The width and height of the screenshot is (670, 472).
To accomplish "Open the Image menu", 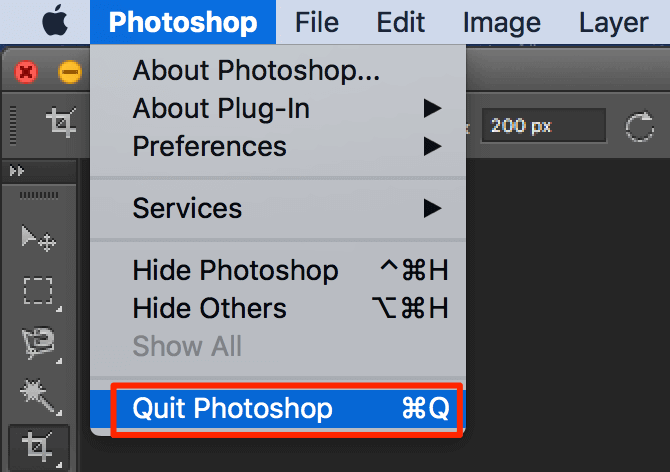I will (503, 22).
